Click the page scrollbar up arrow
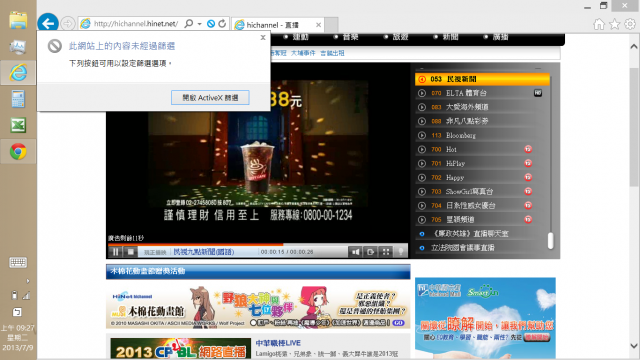Screen dimensions: 640x360 coord(634,46)
